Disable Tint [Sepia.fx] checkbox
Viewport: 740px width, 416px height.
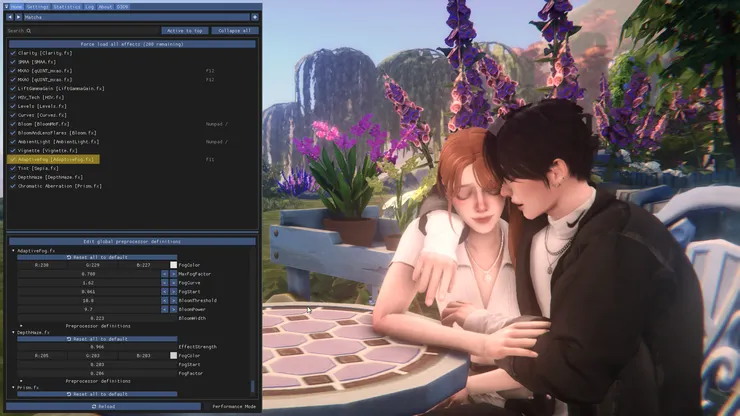point(13,168)
